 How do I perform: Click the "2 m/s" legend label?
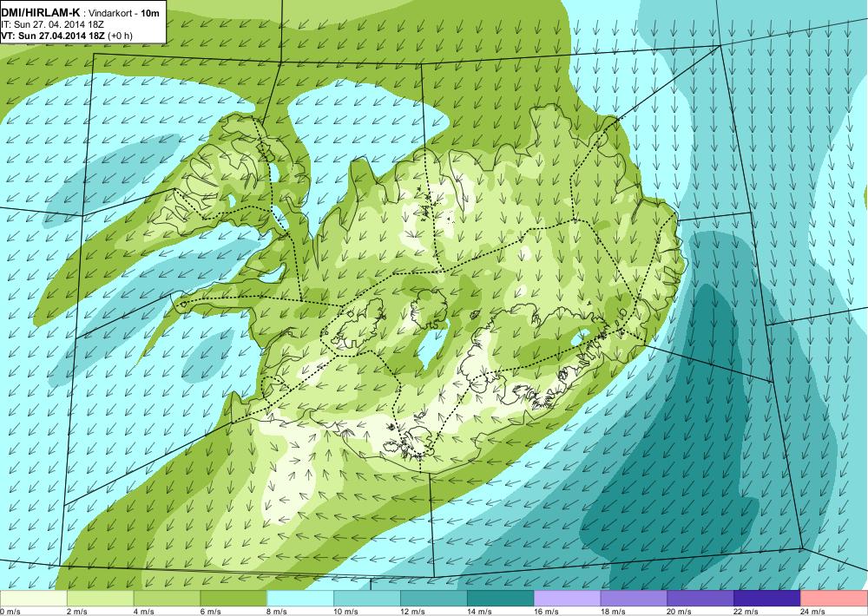pos(77,612)
